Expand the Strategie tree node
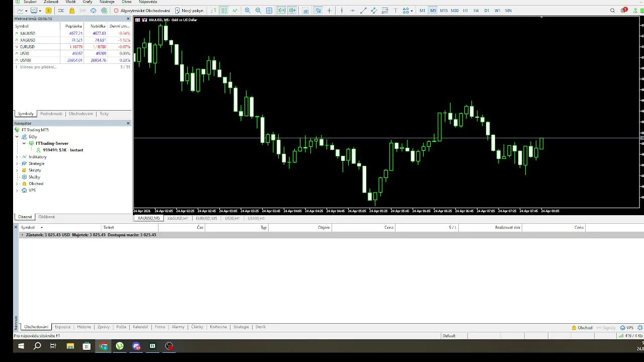The width and height of the screenshot is (644, 362). pos(17,163)
